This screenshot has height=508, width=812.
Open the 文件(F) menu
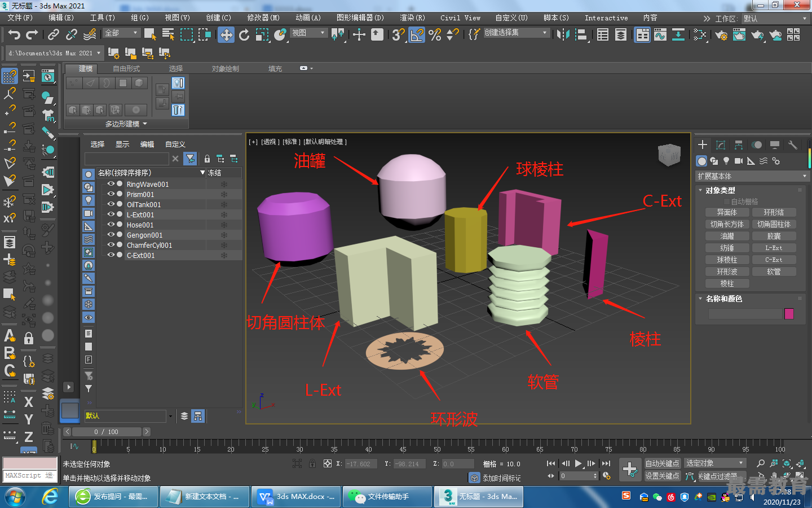[x=20, y=18]
